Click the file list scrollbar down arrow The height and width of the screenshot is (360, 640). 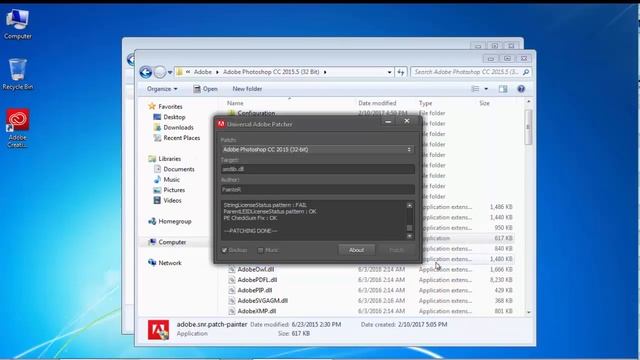pyautogui.click(x=529, y=312)
